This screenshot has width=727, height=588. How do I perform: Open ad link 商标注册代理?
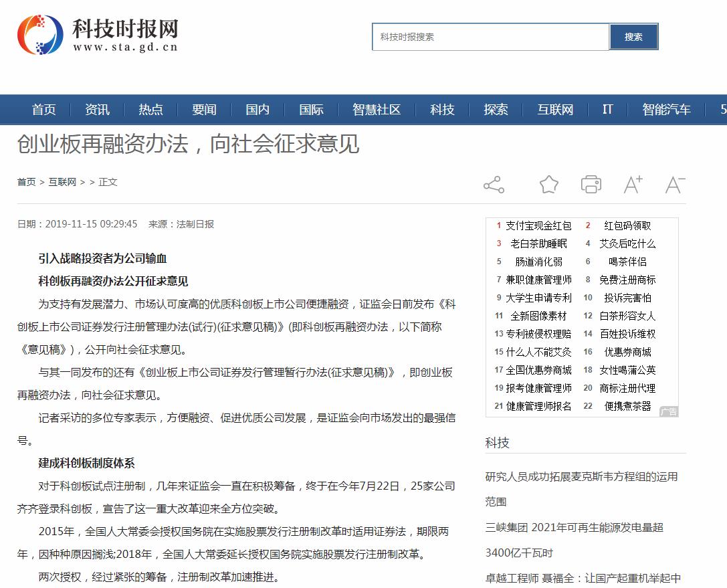627,389
